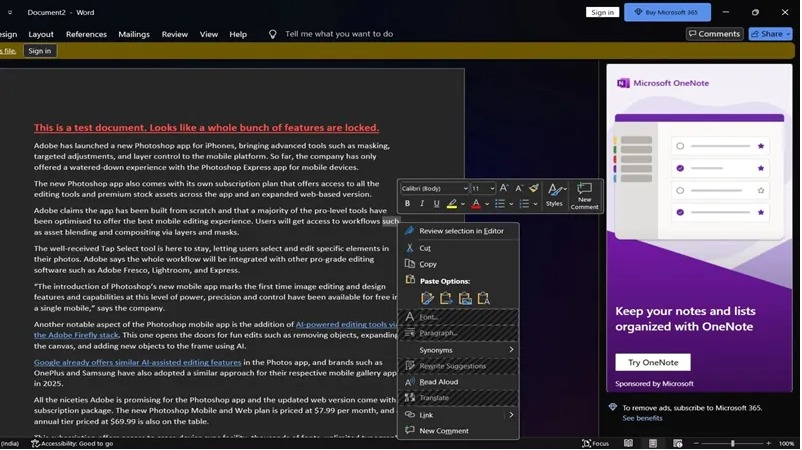Click the Try OneNote button
Image resolution: width=802 pixels, height=450 pixels.
[652, 362]
